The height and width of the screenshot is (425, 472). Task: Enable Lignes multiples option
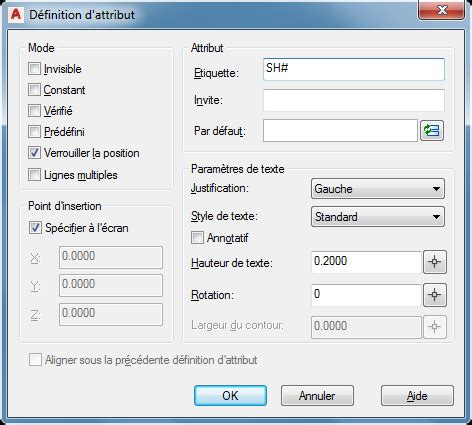pos(34,175)
